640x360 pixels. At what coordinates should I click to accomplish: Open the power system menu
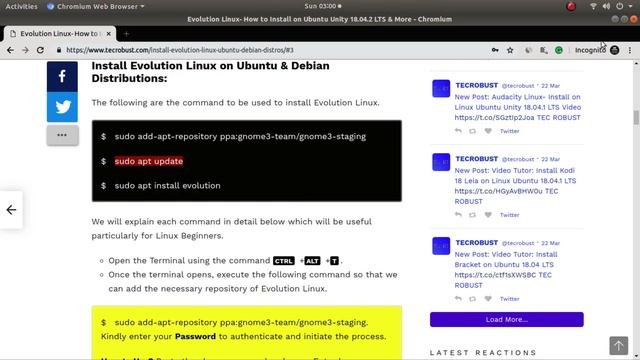click(x=620, y=6)
